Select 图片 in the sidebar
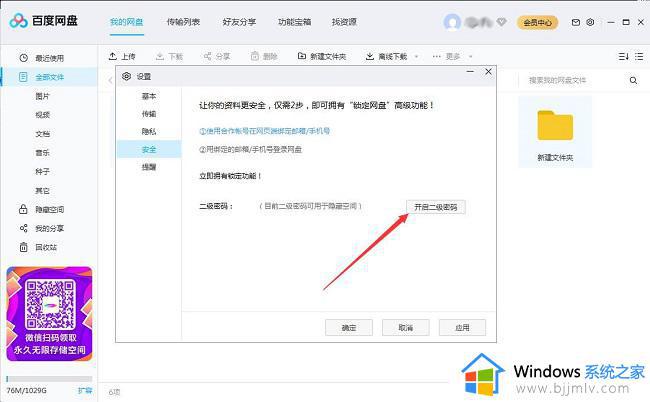The height and width of the screenshot is (402, 650). [42, 96]
